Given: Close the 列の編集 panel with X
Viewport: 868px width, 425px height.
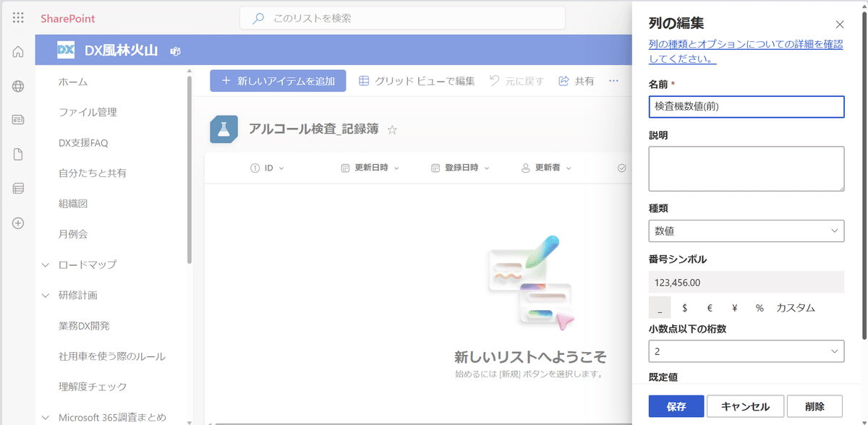Looking at the screenshot, I should point(840,25).
